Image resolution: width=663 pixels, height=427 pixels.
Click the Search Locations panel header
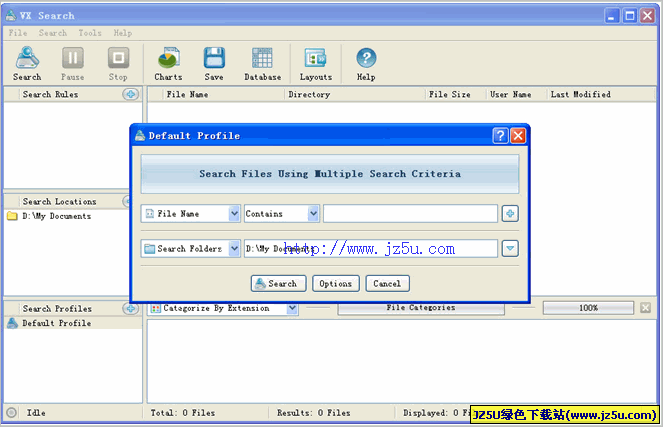click(60, 202)
